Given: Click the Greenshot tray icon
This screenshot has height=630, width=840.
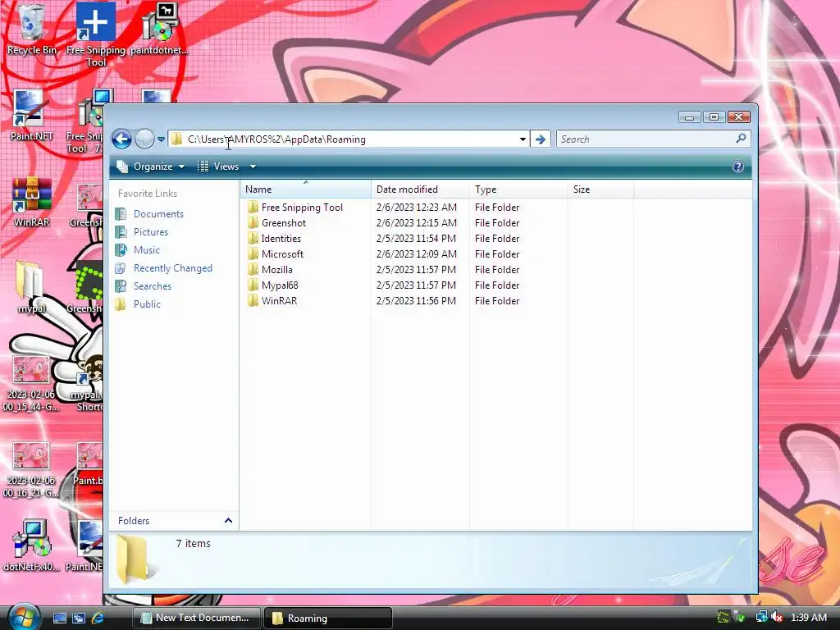Looking at the screenshot, I should (724, 618).
